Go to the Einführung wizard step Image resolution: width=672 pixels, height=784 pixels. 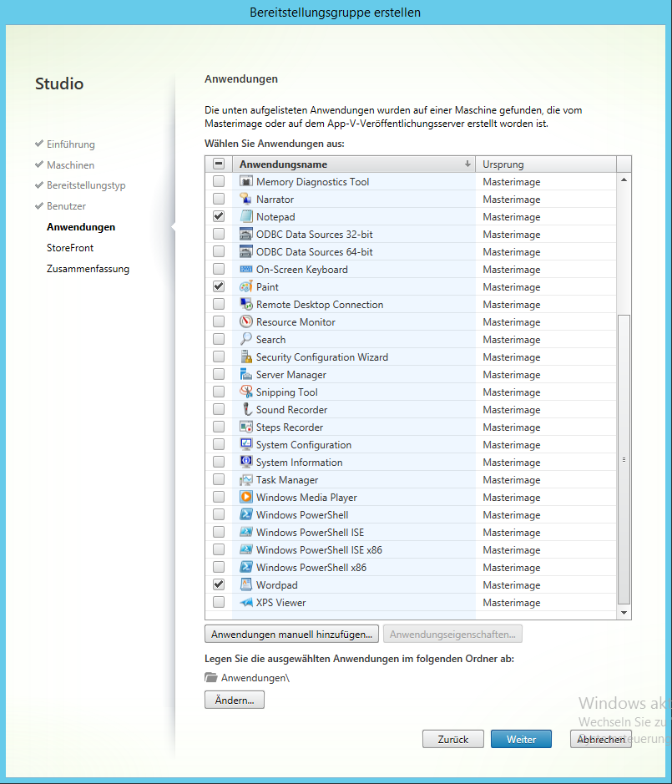[70, 144]
